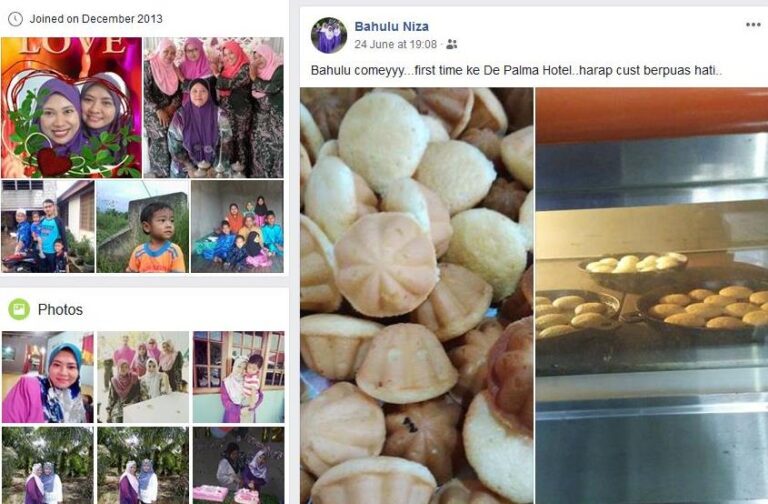Open the first palm plantation photo
Viewport: 768px width, 504px height.
tap(48, 465)
